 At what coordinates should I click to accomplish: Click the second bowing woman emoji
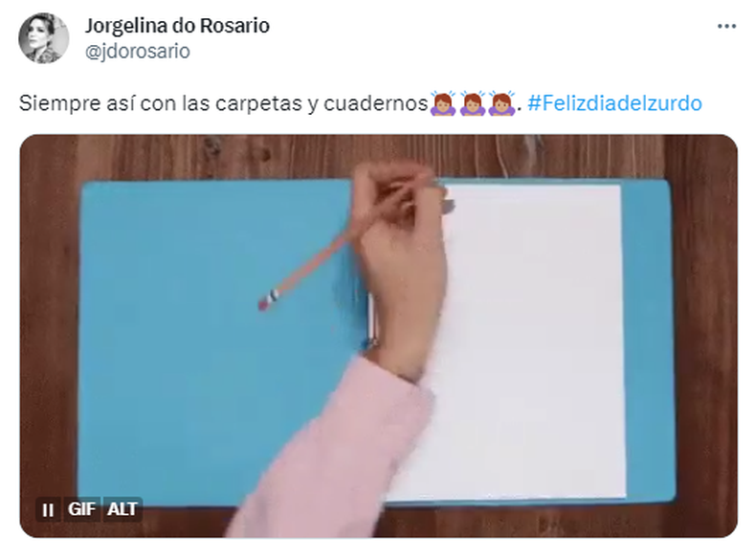(x=472, y=103)
